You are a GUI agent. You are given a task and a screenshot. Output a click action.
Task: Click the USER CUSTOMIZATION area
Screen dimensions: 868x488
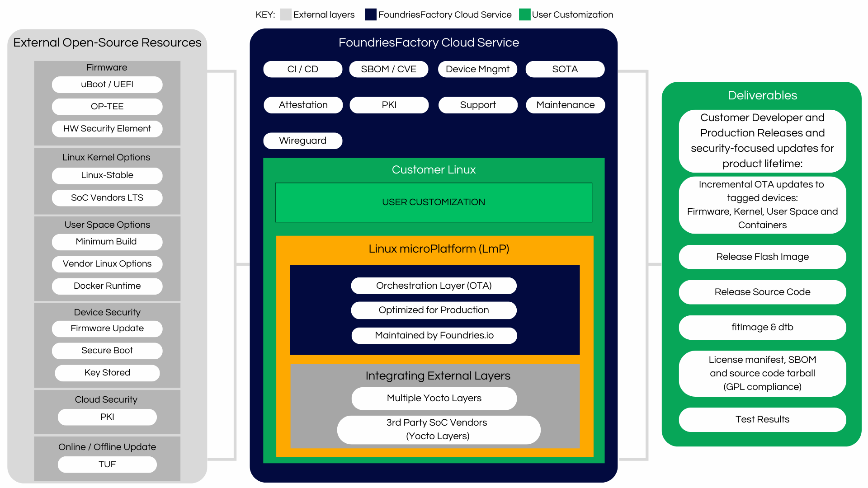pyautogui.click(x=433, y=202)
